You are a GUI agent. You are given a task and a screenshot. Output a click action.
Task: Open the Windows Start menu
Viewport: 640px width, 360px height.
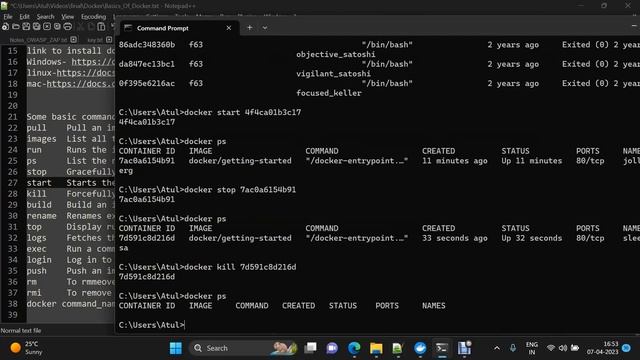tap(176, 348)
